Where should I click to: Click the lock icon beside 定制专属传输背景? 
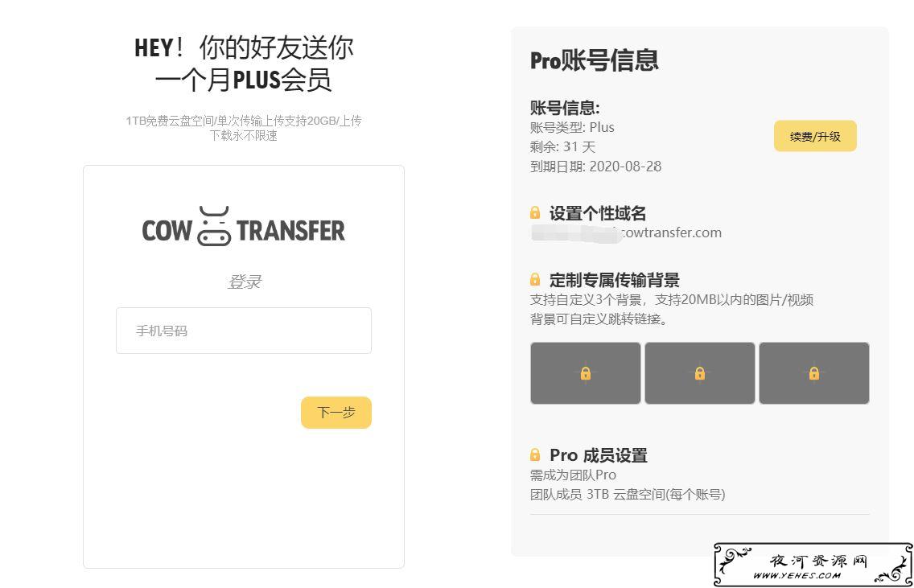[x=535, y=280]
